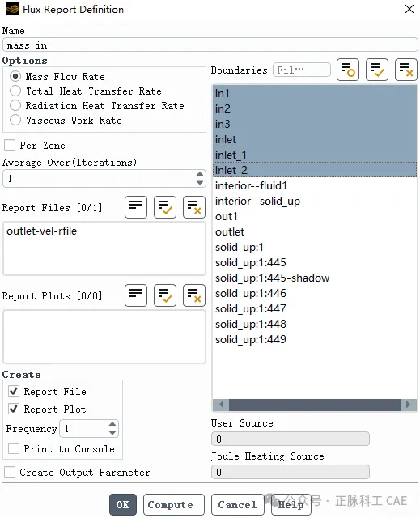Image resolution: width=420 pixels, height=518 pixels.
Task: Select outlet-vel-rfile in Report Files
Action: tap(41, 231)
